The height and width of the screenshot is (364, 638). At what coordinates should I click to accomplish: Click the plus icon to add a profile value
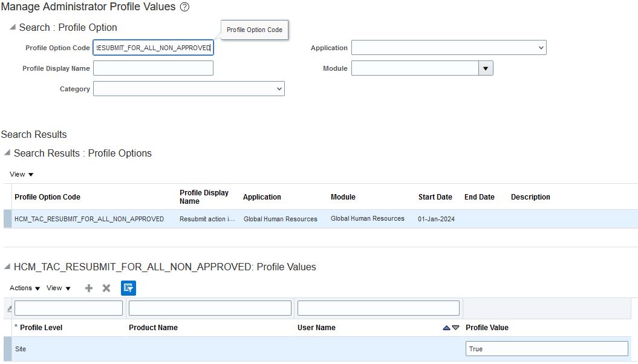click(x=89, y=288)
